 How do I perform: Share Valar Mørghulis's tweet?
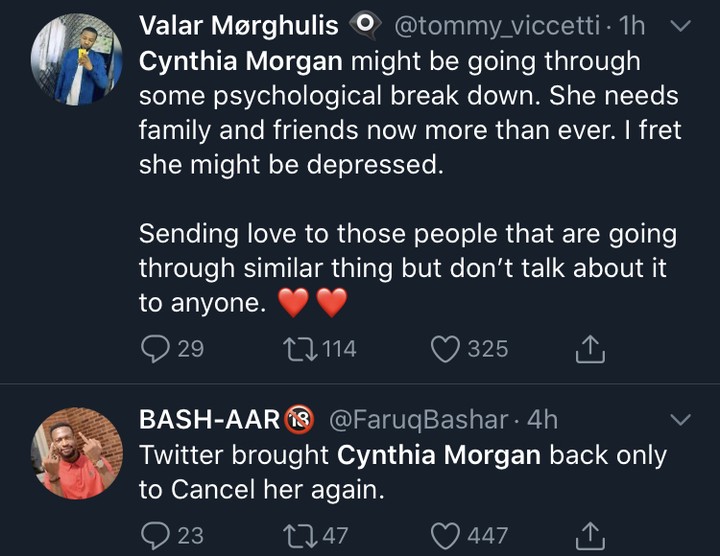[x=592, y=349]
